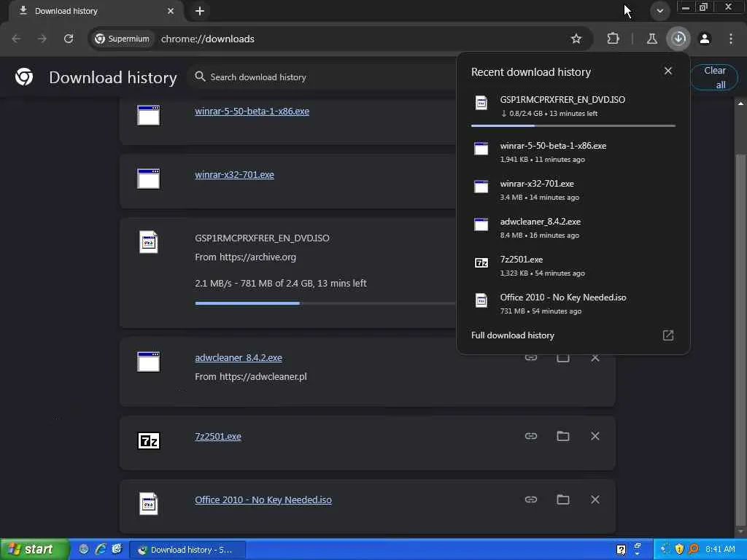
Task: Click the GSP1RMCPRXFRER page progress bar
Action: (x=325, y=303)
